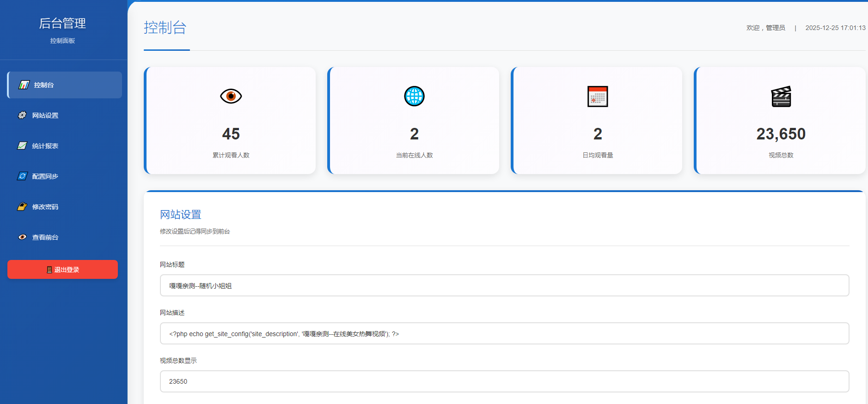
Task: Click the eye icon beside 查看前台
Action: 22,237
